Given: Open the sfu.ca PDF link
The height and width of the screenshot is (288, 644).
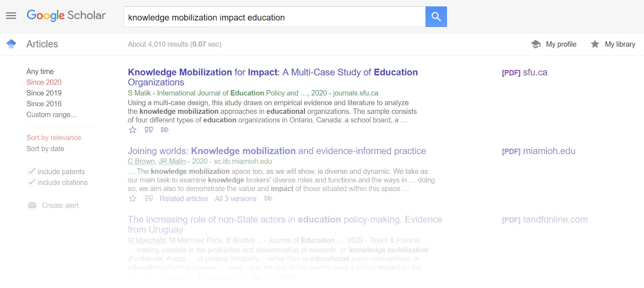Looking at the screenshot, I should (x=524, y=72).
